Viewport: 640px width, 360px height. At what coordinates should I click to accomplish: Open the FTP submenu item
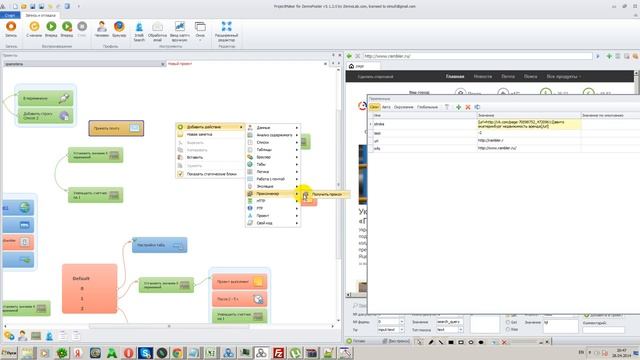273,208
